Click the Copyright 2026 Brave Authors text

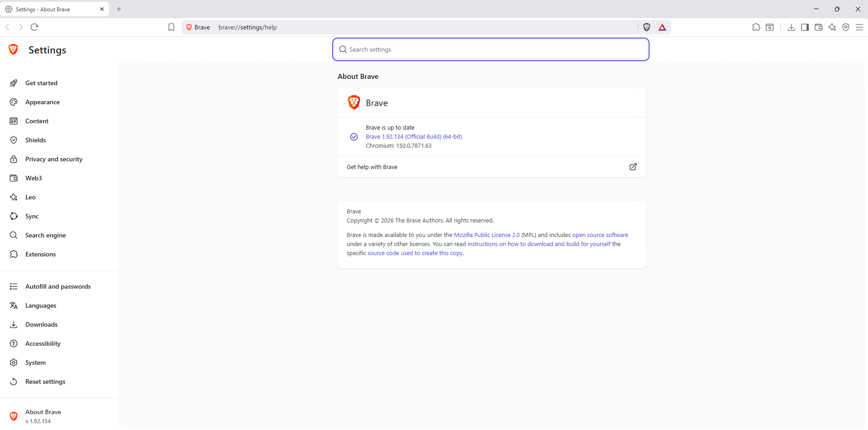coord(420,220)
